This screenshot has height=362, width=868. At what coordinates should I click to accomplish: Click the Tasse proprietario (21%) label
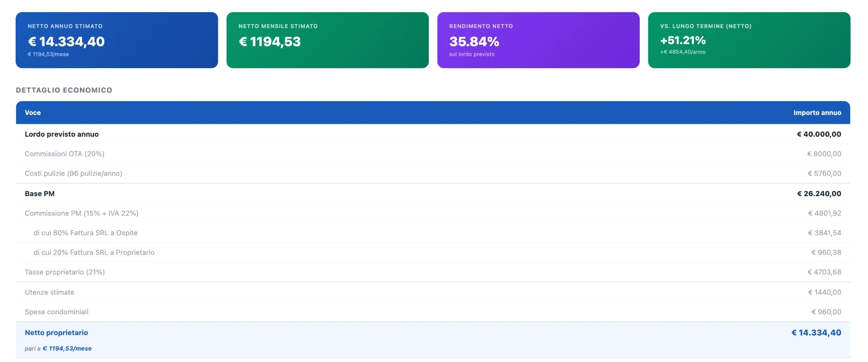point(65,272)
